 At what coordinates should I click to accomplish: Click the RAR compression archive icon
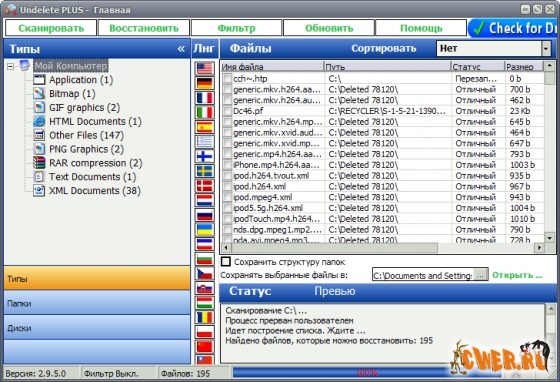tap(39, 163)
